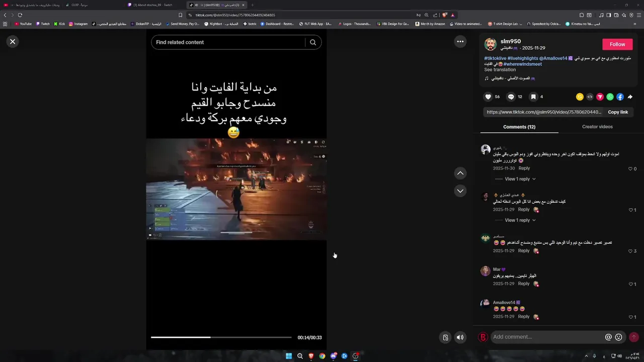Viewport: 644px width, 362px height.
Task: Get the embed code icon
Action: 590,97
